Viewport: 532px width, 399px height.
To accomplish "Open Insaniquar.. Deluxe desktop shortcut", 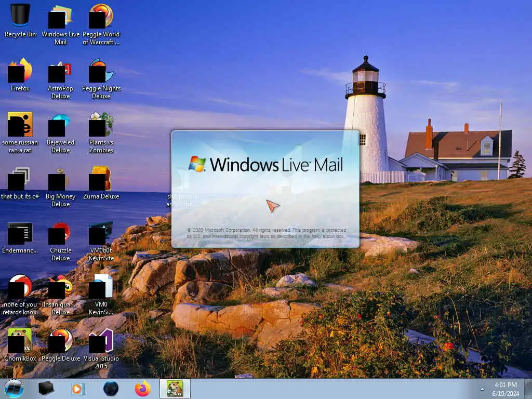I will [x=60, y=295].
